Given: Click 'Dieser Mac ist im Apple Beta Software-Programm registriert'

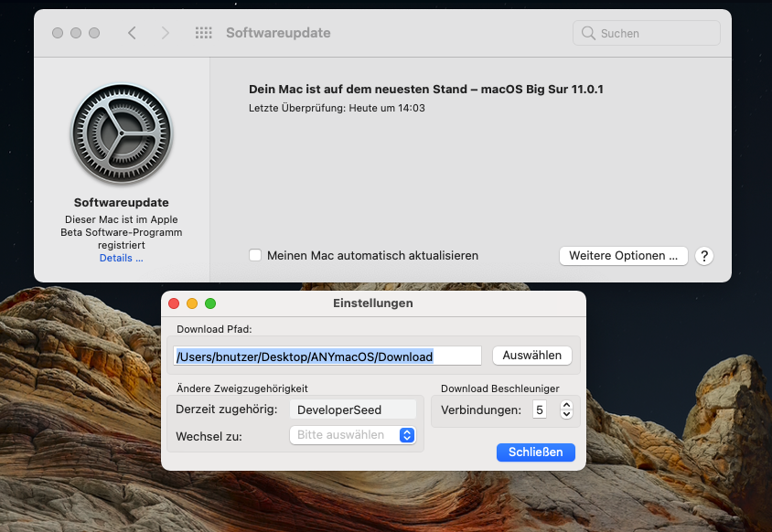Looking at the screenshot, I should coord(121,232).
